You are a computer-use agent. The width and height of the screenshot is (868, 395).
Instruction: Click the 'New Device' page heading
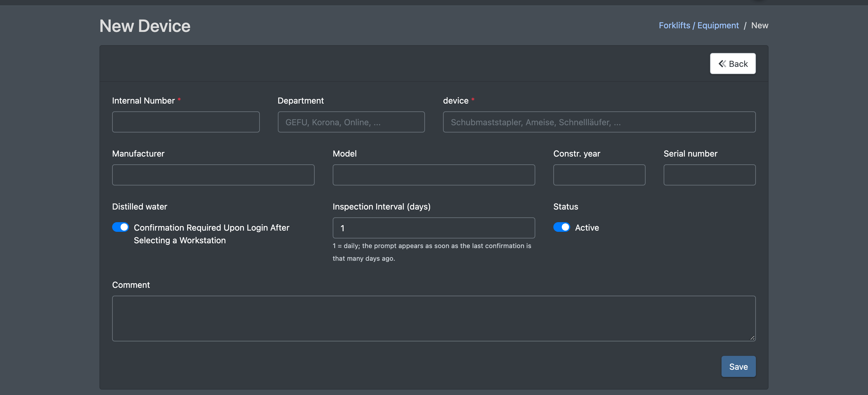coord(145,26)
